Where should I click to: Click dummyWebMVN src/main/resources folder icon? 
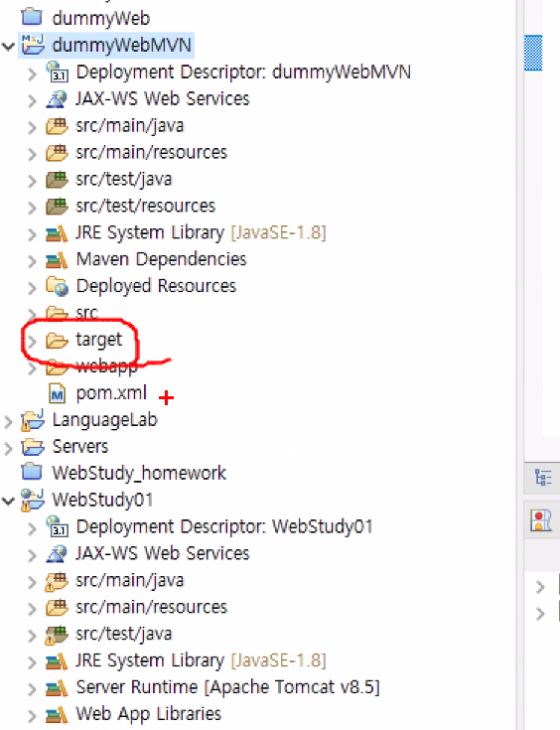coord(57,152)
